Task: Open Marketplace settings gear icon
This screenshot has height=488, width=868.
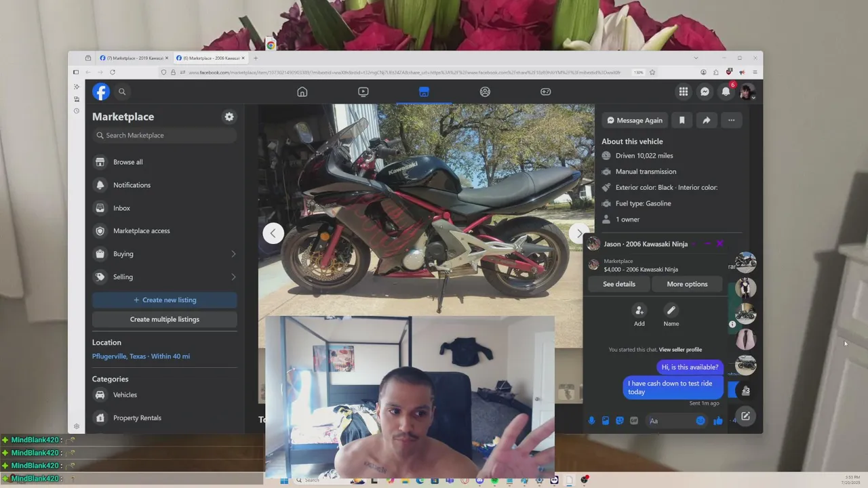Action: (x=229, y=117)
